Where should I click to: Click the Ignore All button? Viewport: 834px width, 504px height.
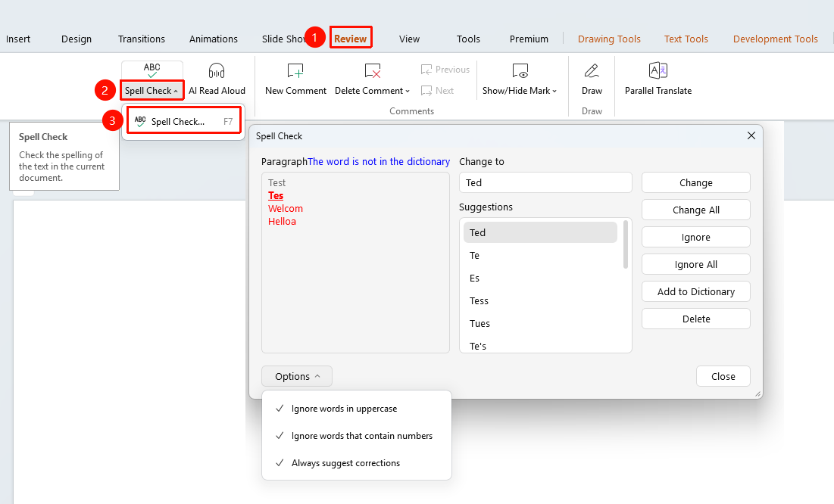(695, 264)
